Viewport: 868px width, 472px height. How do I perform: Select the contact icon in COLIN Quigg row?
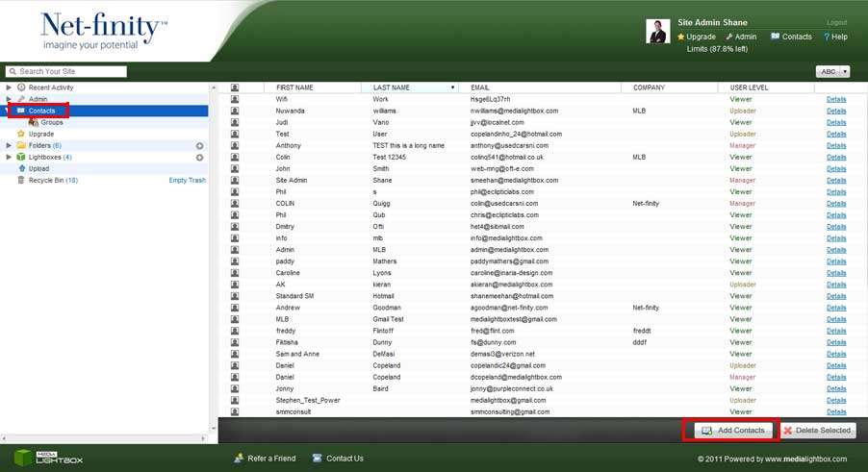click(x=234, y=203)
